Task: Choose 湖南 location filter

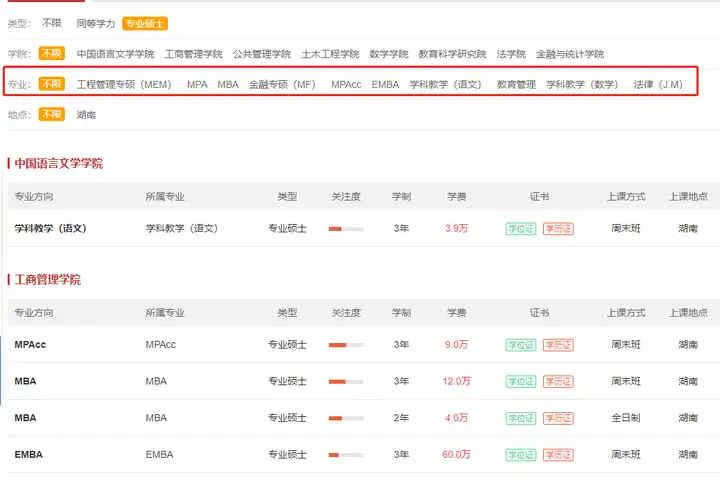Action: tap(86, 115)
